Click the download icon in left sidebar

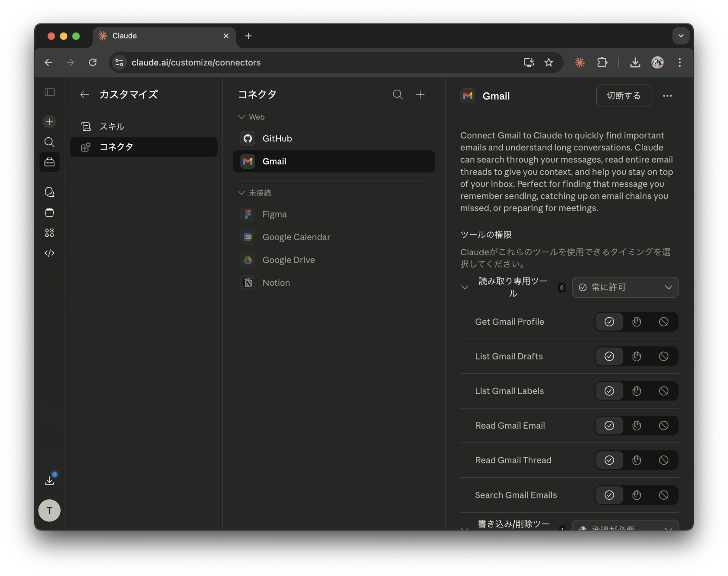click(x=49, y=480)
